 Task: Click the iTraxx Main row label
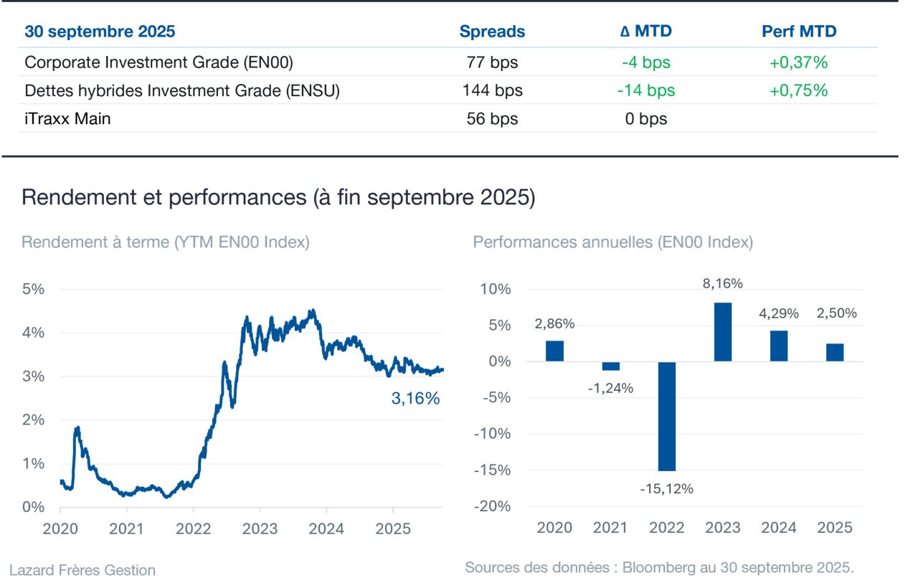[x=67, y=119]
